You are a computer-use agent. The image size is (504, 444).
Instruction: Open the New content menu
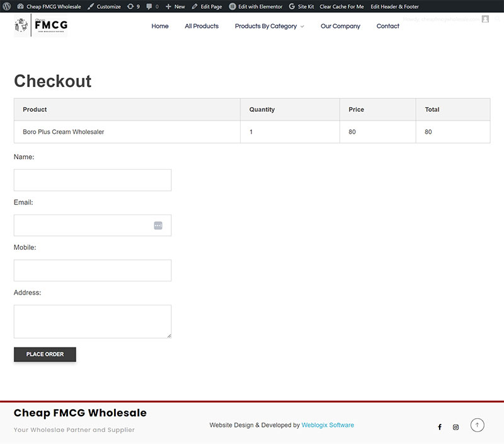[x=175, y=6]
